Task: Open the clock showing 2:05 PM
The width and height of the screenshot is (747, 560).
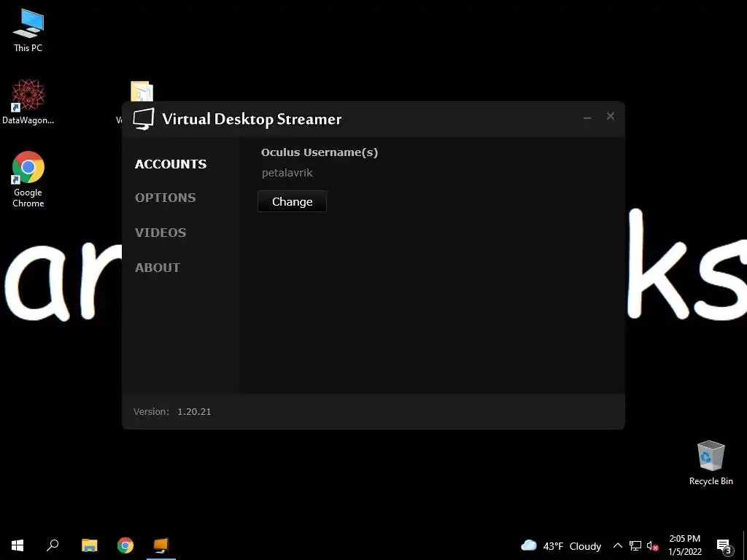Action: [684, 545]
